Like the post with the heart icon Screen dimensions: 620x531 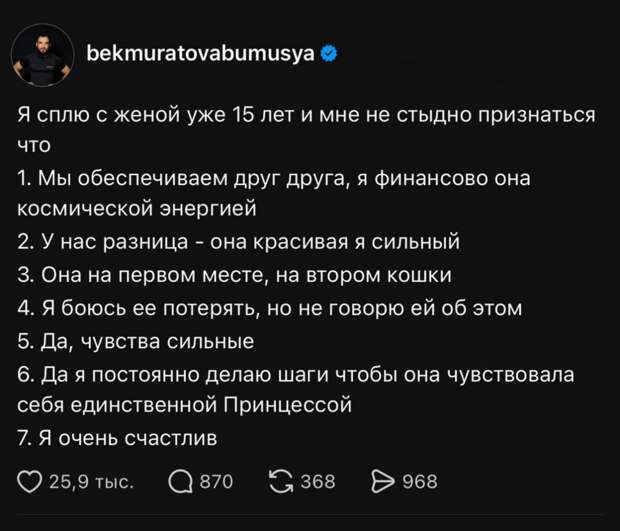tap(30, 482)
